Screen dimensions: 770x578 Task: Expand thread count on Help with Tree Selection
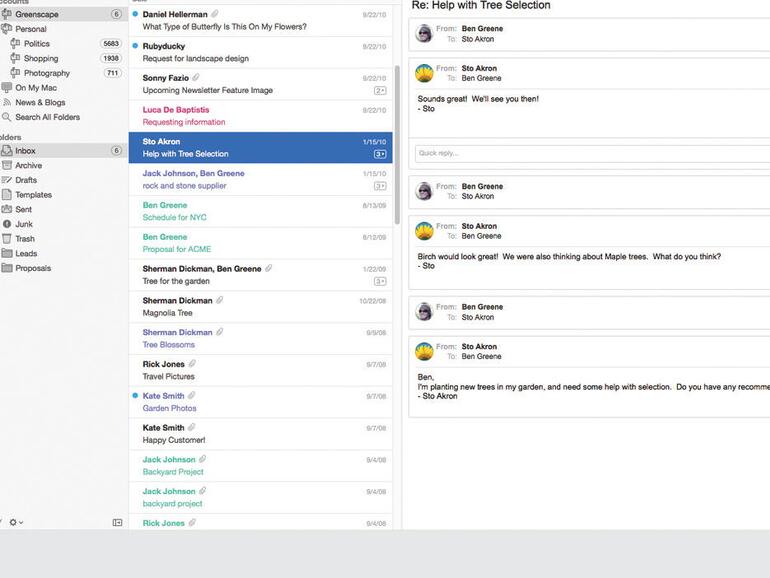click(x=380, y=154)
